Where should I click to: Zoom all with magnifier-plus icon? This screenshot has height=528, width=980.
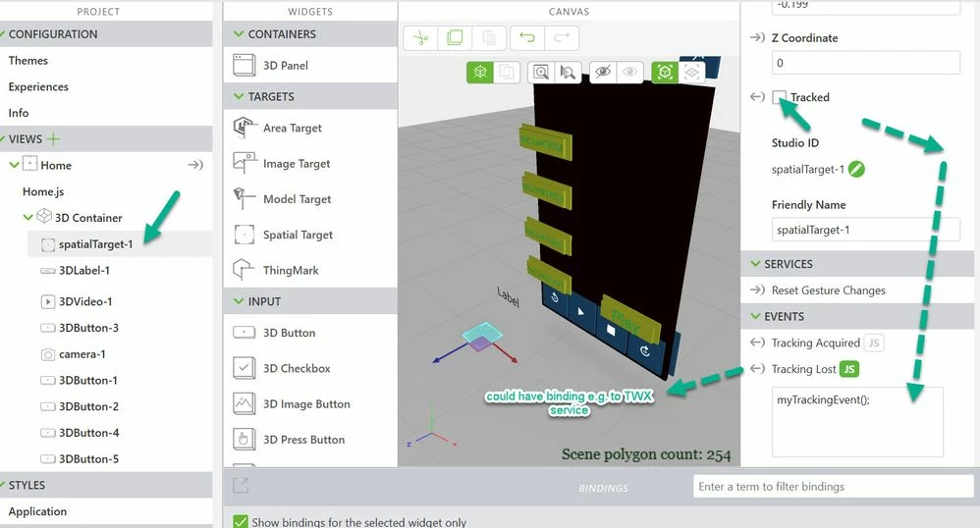point(541,73)
